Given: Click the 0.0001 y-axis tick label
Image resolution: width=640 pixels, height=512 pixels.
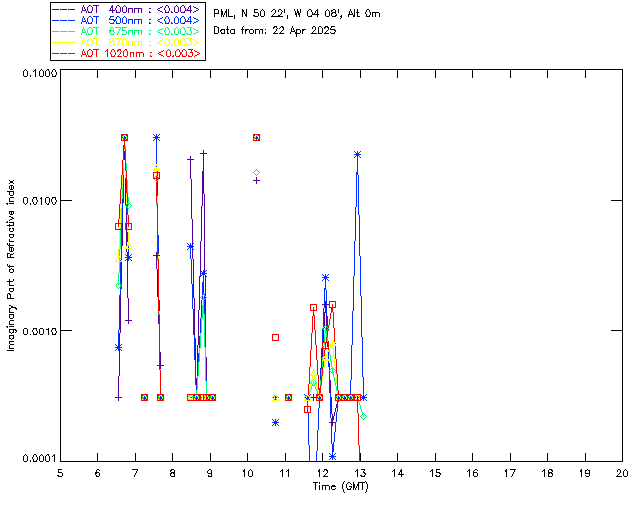Looking at the screenshot, I should coord(39,459).
